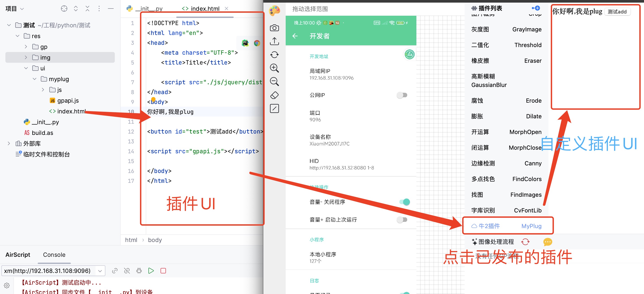Open build.as in the project tree

[x=39, y=133]
